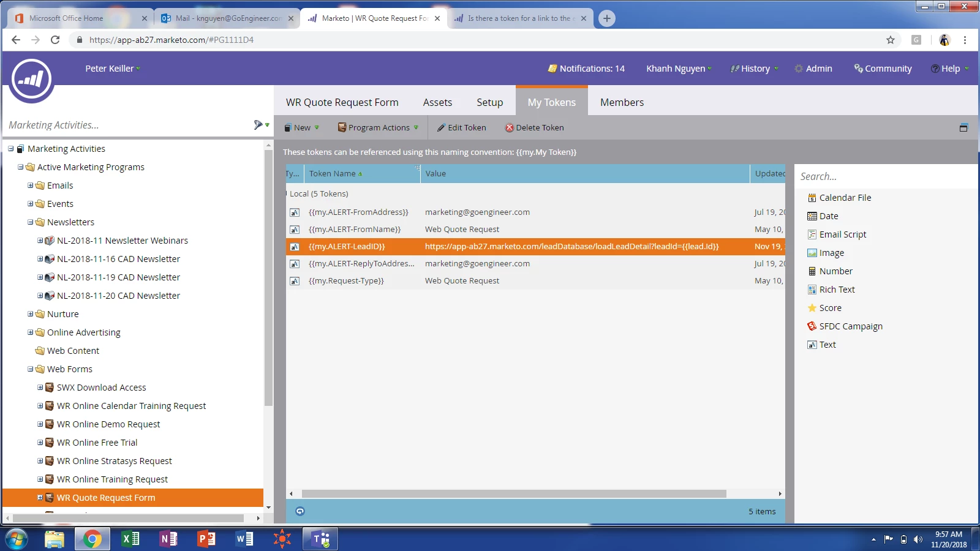The height and width of the screenshot is (551, 980).
Task: Open the Notifications: 14 indicator
Action: point(586,69)
